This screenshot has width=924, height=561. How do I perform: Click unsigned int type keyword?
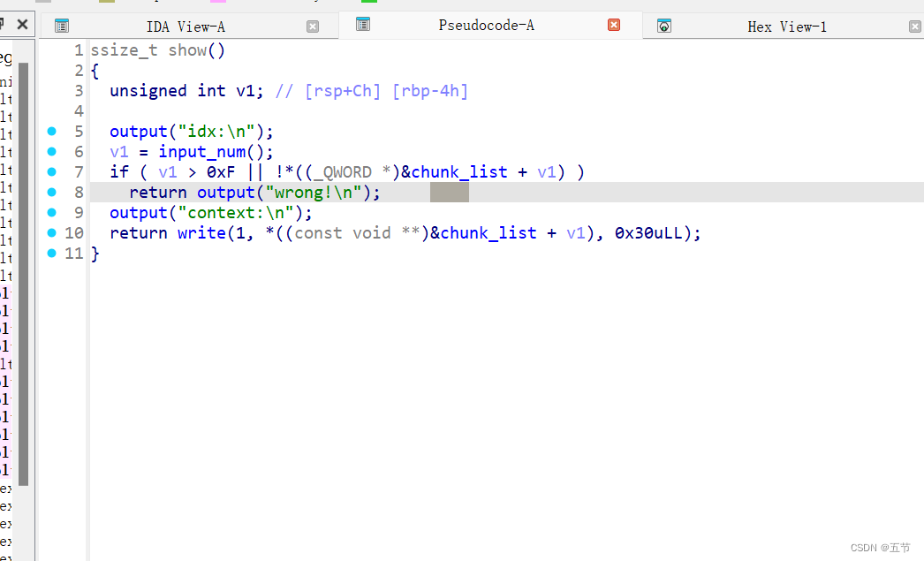(167, 91)
